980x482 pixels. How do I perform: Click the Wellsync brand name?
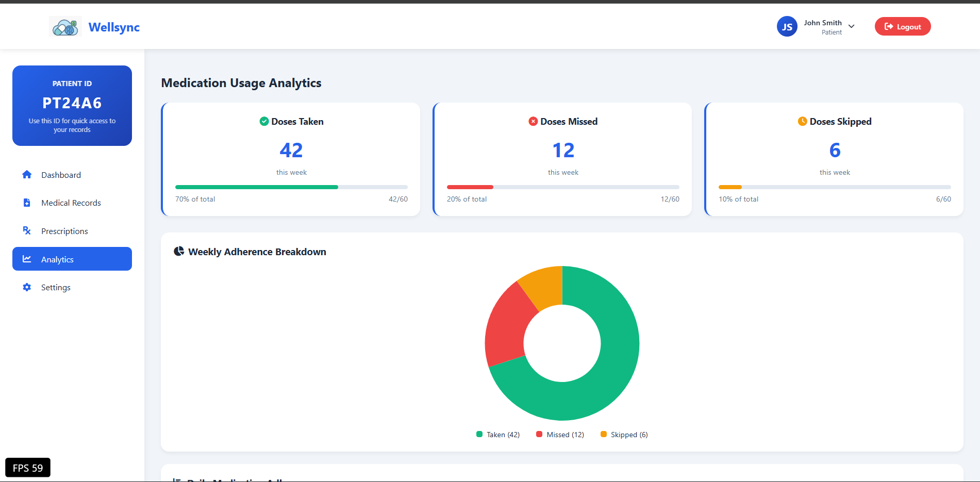click(x=114, y=27)
